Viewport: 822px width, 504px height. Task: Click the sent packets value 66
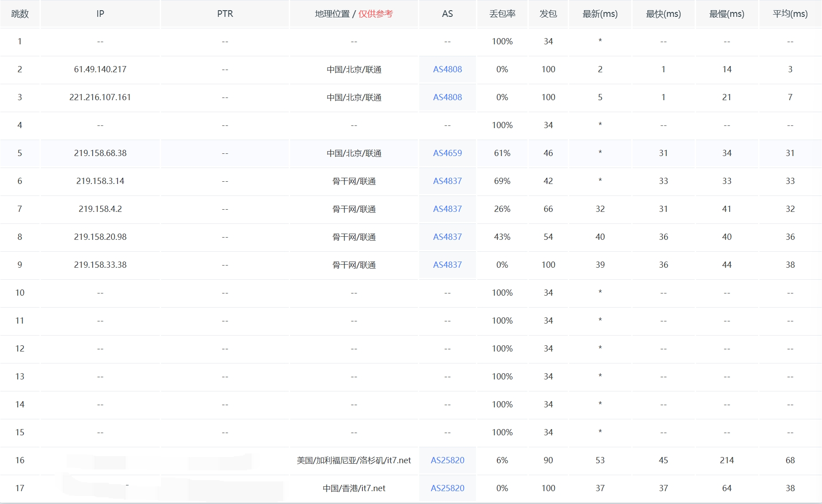pyautogui.click(x=548, y=209)
